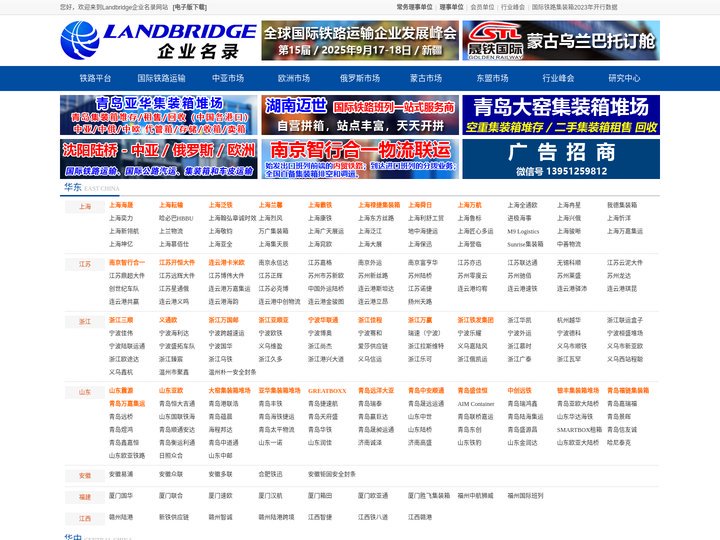Screen dimensions: 720x540
Task: Open the SMARTBOX租箱 company link
Action: click(579, 430)
